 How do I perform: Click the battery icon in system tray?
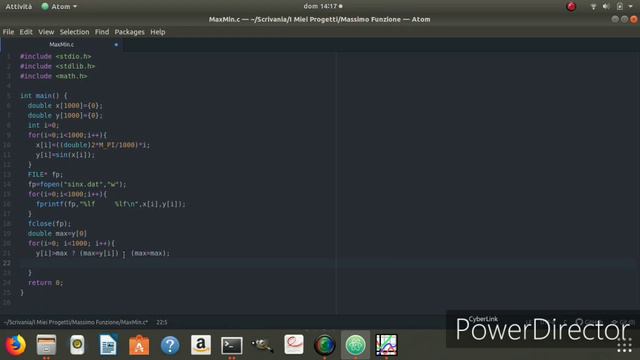point(620,7)
